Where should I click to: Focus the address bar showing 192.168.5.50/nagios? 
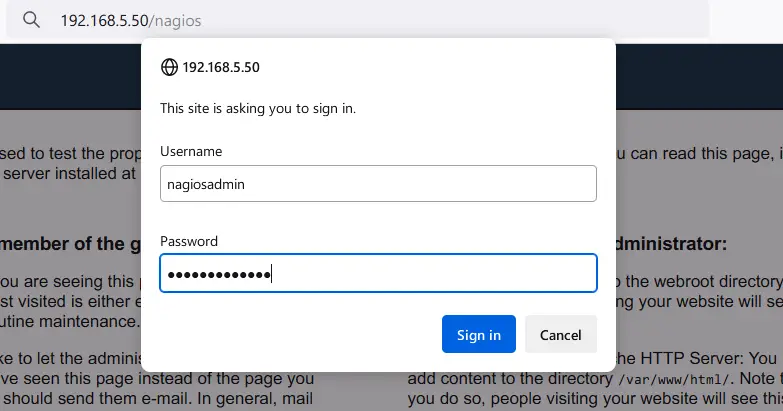(357, 20)
